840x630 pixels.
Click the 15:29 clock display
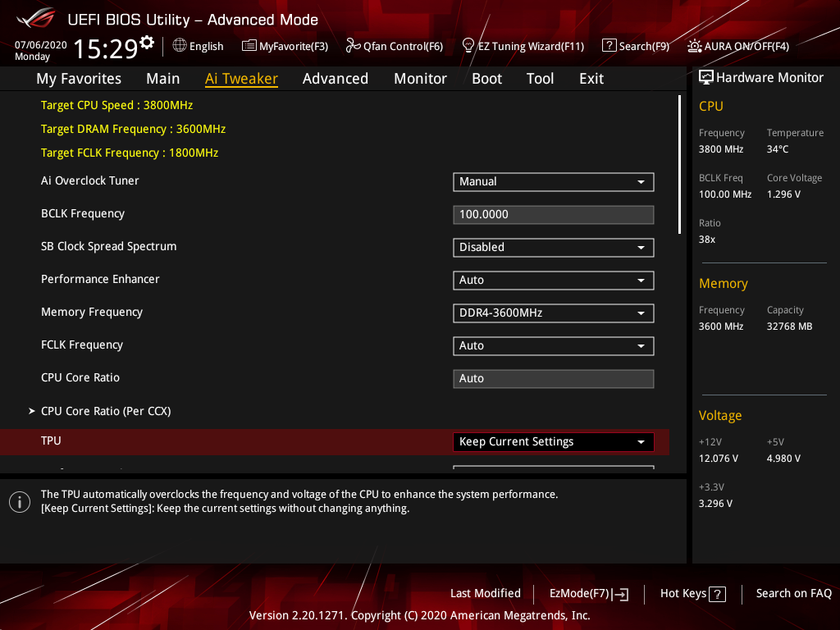coord(105,48)
